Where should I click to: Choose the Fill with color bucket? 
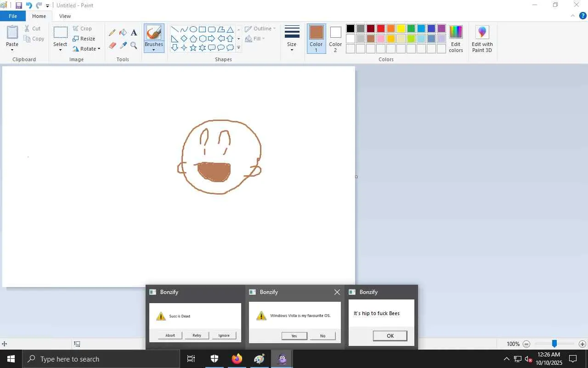pos(123,33)
